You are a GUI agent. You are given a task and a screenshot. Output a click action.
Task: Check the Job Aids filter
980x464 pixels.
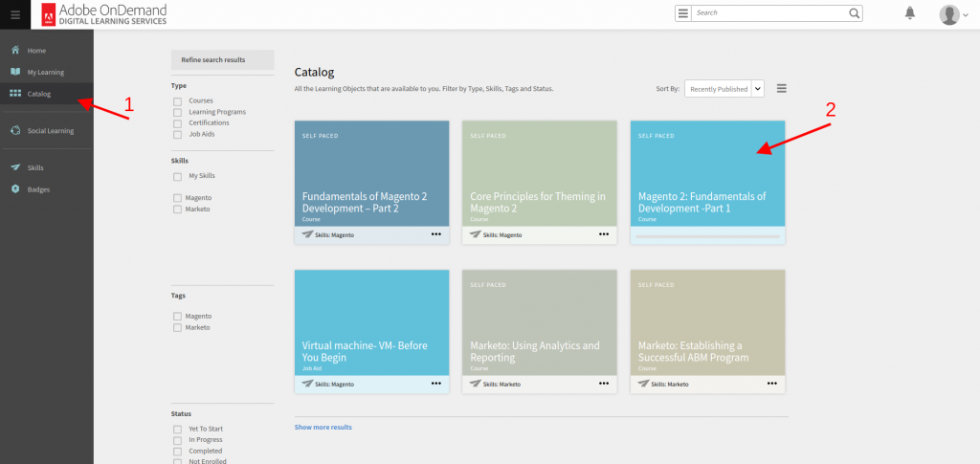coord(177,134)
